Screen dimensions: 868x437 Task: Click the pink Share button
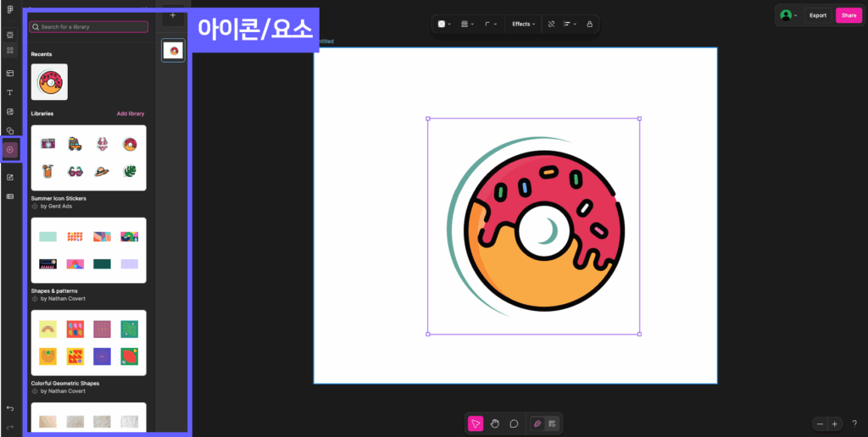tap(849, 15)
